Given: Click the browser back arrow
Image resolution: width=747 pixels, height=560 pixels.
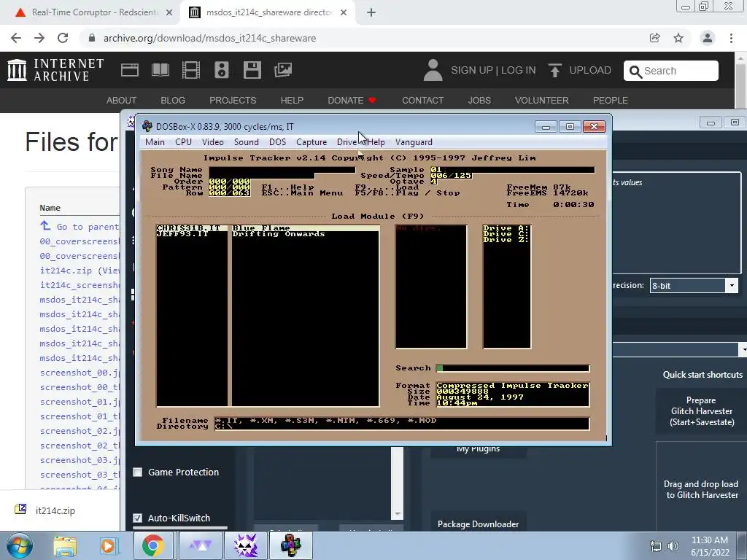Looking at the screenshot, I should pyautogui.click(x=16, y=38).
